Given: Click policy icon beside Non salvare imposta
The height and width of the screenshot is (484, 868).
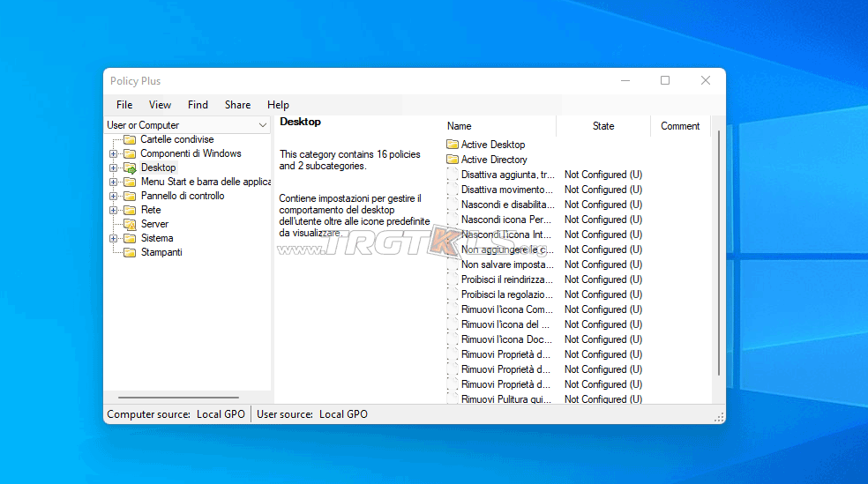Looking at the screenshot, I should [x=453, y=264].
